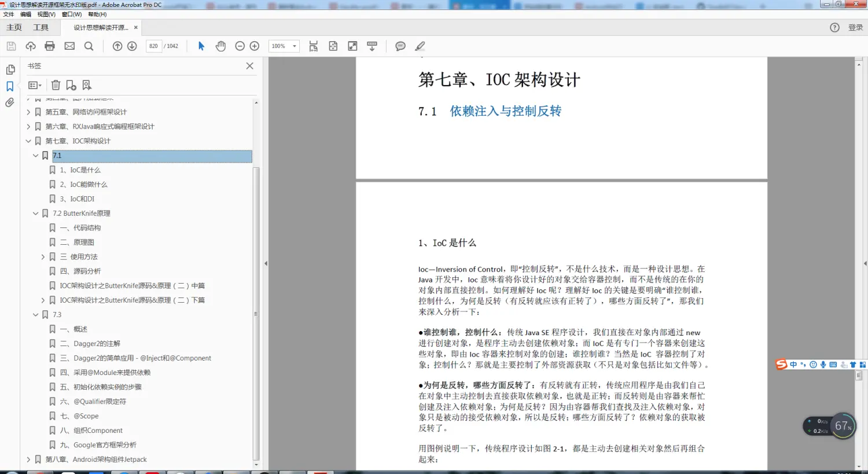Open bookmark 九、Google官方框架分析

98,445
